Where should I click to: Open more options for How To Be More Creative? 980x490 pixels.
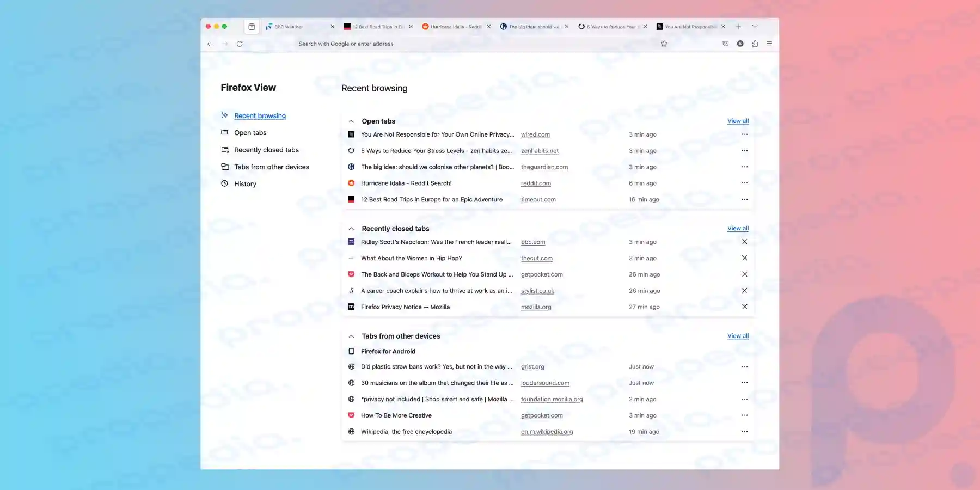coord(744,415)
